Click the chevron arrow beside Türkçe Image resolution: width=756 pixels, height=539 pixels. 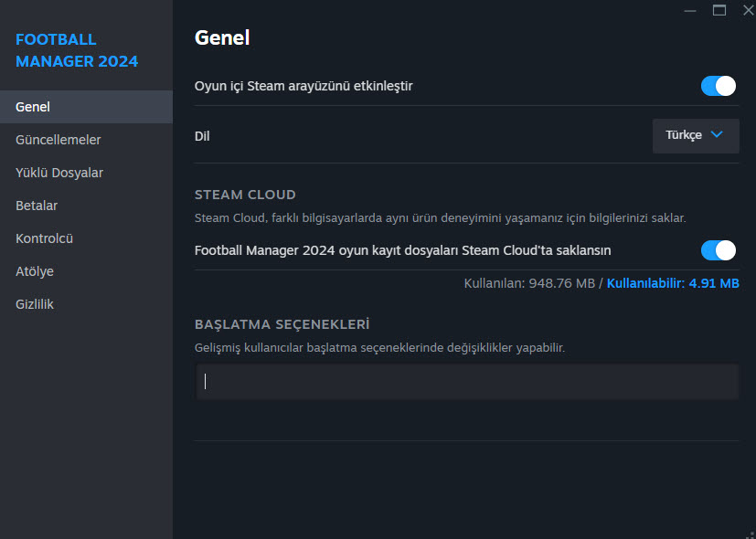[x=717, y=135]
